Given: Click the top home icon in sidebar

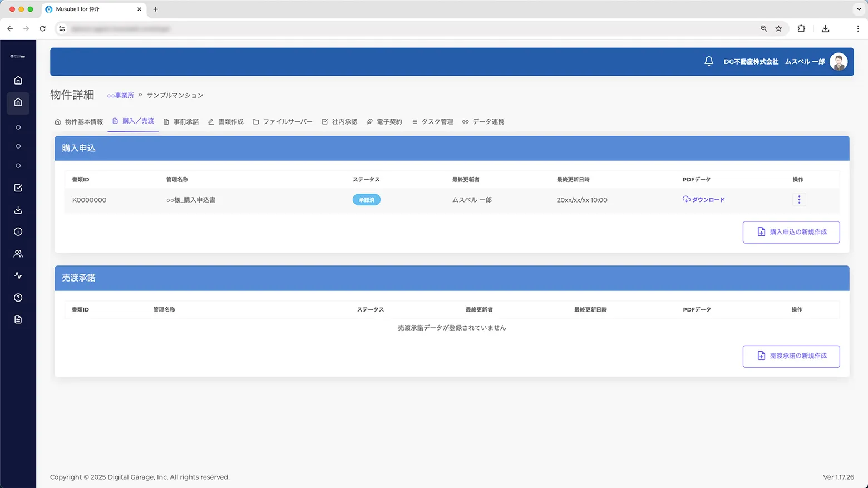Looking at the screenshot, I should coord(18,80).
